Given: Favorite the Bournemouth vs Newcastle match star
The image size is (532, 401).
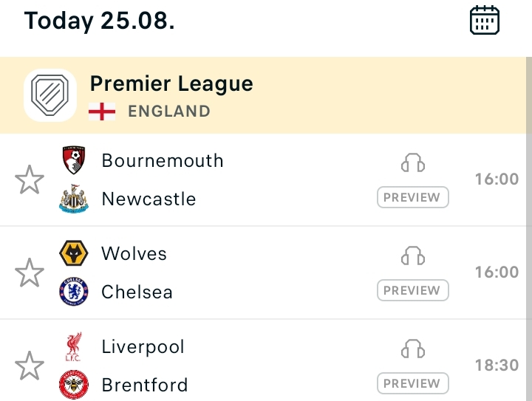Looking at the screenshot, I should (30, 179).
